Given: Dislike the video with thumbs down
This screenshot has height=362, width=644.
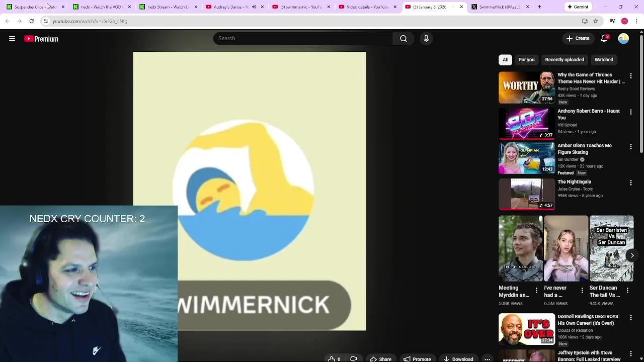Looking at the screenshot, I should coord(354,359).
